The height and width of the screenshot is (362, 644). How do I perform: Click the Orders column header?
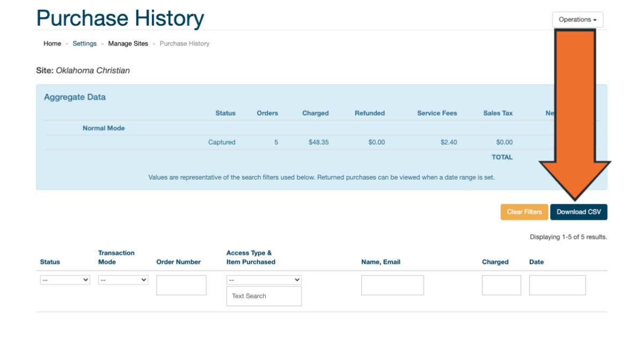(267, 113)
